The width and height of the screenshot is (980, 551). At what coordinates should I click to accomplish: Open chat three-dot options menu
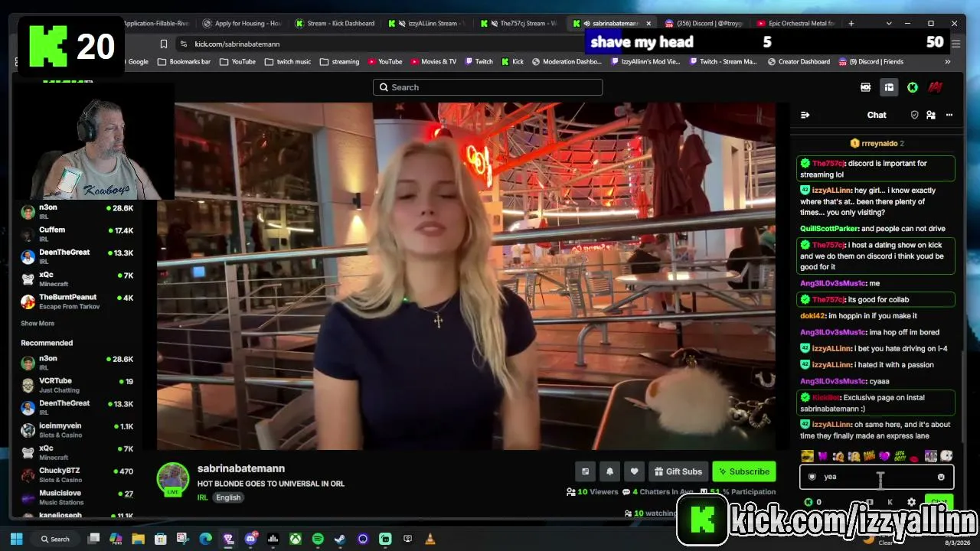949,115
